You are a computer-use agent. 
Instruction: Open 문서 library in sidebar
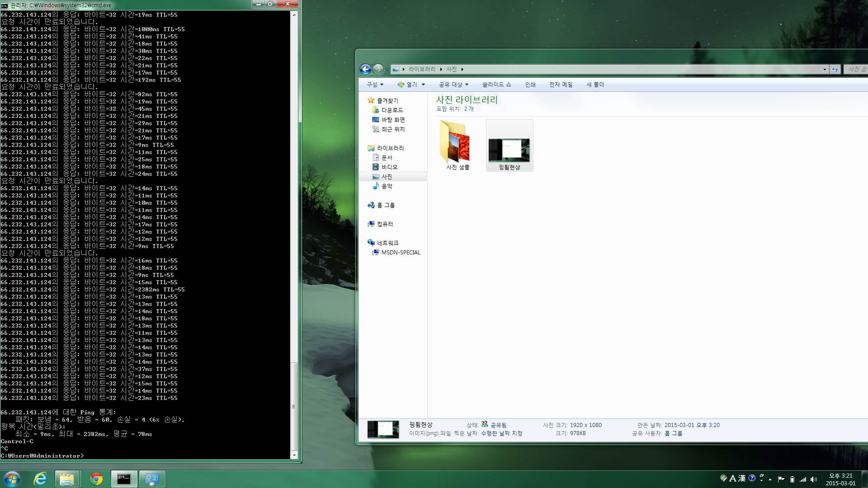click(x=382, y=158)
